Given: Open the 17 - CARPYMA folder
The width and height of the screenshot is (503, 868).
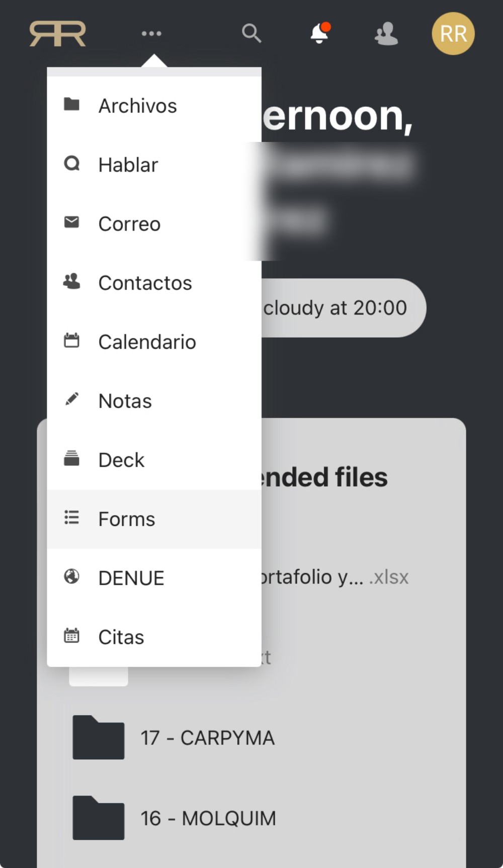Looking at the screenshot, I should pyautogui.click(x=207, y=738).
